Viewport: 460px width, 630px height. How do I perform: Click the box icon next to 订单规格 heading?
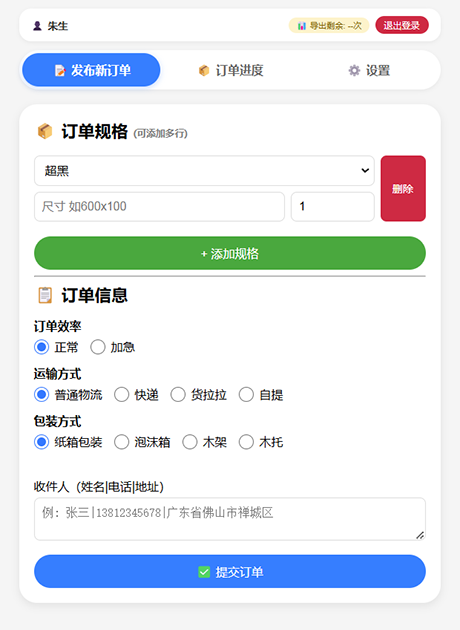pyautogui.click(x=45, y=131)
